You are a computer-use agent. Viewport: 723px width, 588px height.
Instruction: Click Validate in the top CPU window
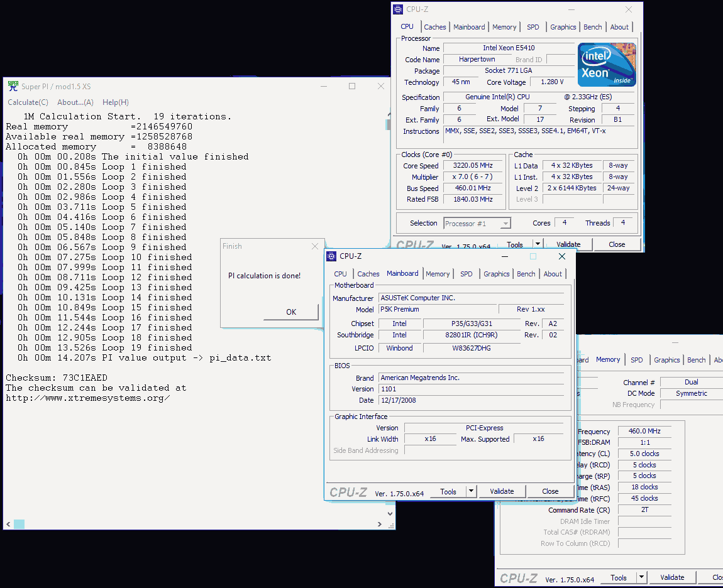(x=568, y=244)
